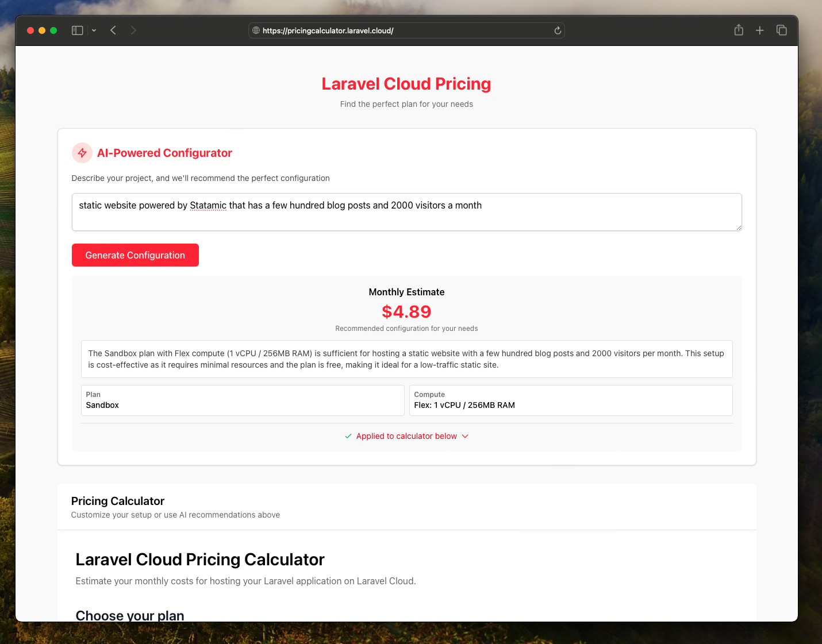Collapse the recommendation details using the chevron
This screenshot has height=644, width=822.
tap(465, 436)
